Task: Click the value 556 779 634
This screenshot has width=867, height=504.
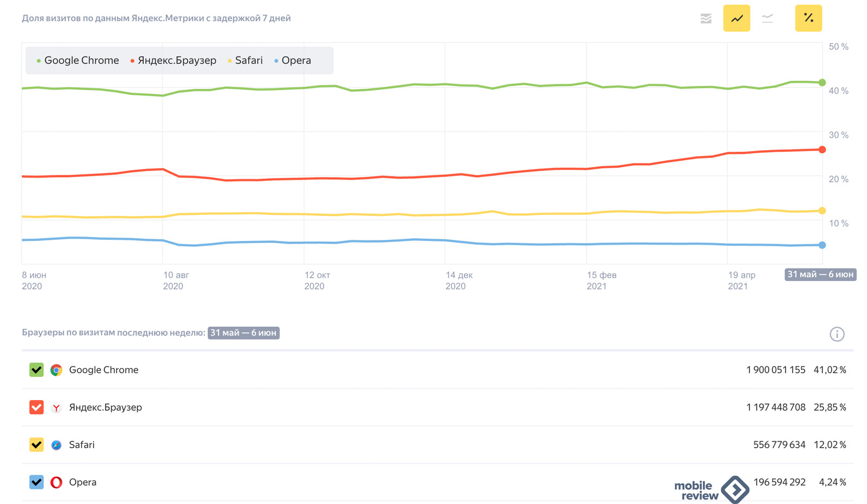Action: [779, 444]
